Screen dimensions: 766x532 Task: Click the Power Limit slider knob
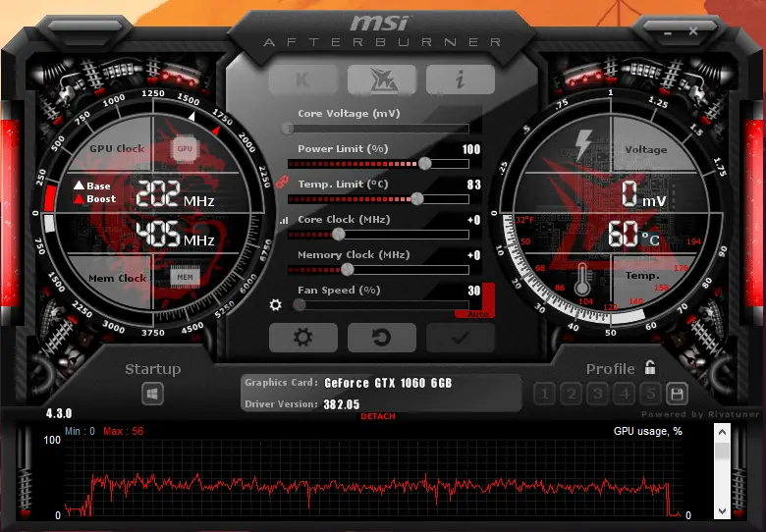(425, 164)
